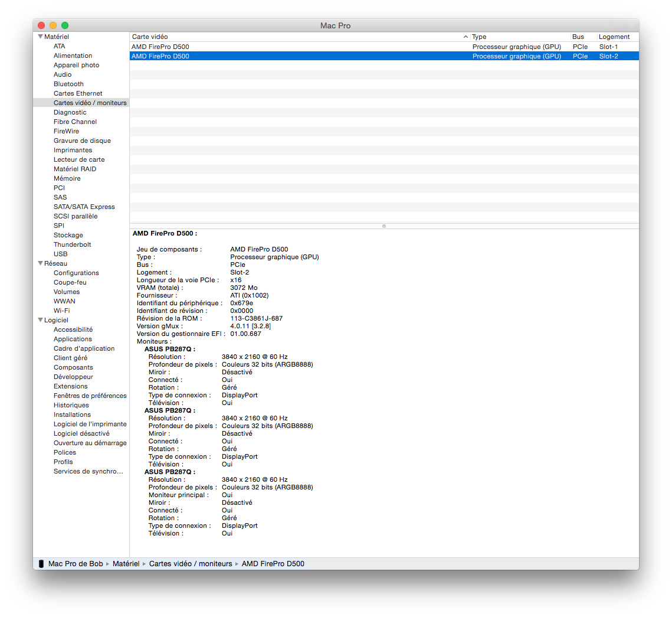Open Wi-Fi in the sidebar

(62, 311)
